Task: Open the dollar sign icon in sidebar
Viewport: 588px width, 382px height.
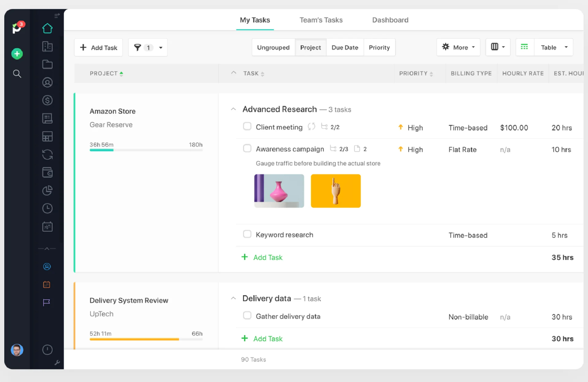Action: coord(47,100)
